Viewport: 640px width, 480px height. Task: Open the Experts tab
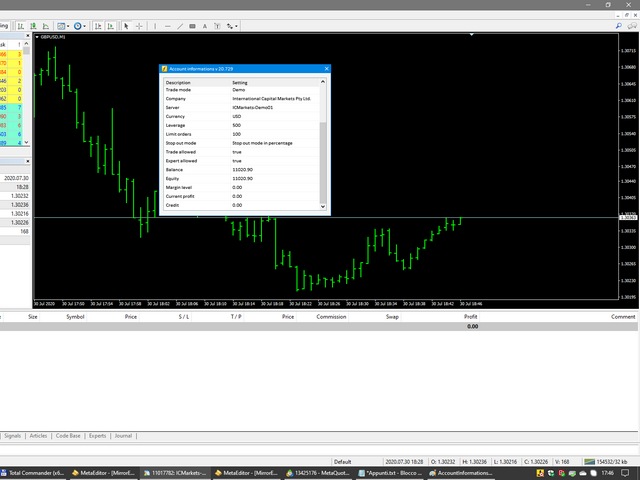(98, 436)
